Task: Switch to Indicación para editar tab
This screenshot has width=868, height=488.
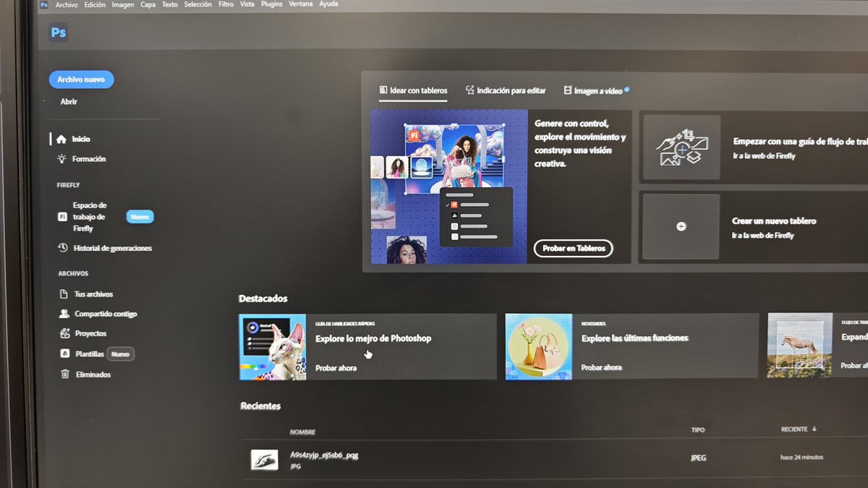Action: pos(506,91)
